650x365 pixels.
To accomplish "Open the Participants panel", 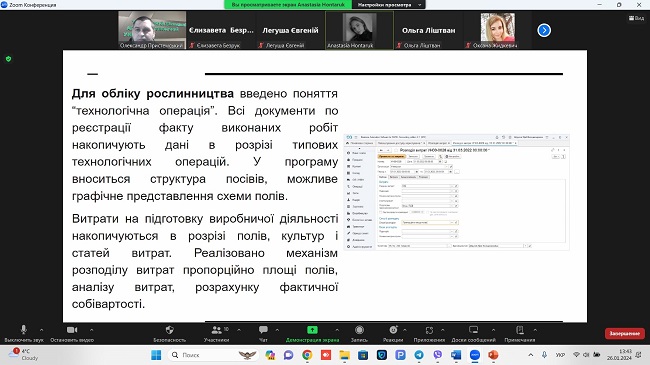I will [216, 333].
